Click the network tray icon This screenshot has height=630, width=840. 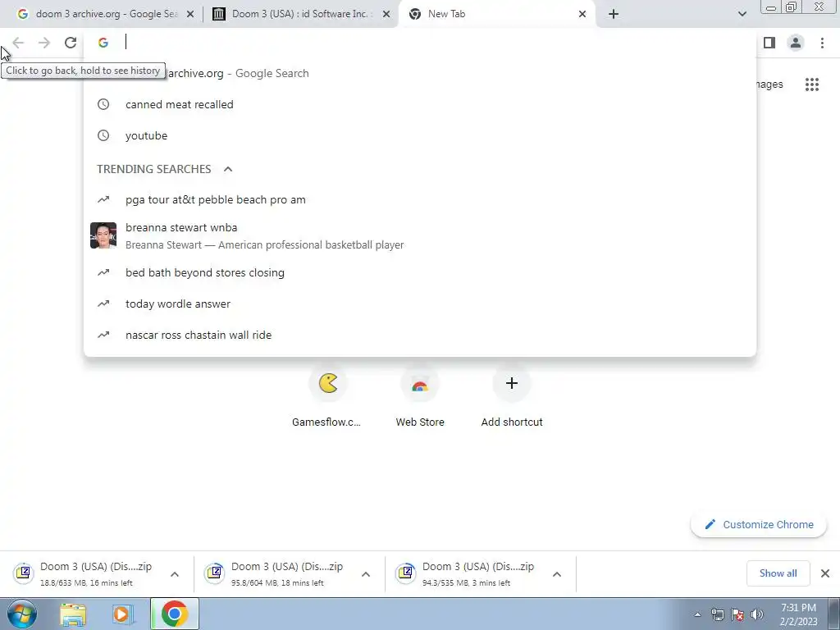(717, 614)
